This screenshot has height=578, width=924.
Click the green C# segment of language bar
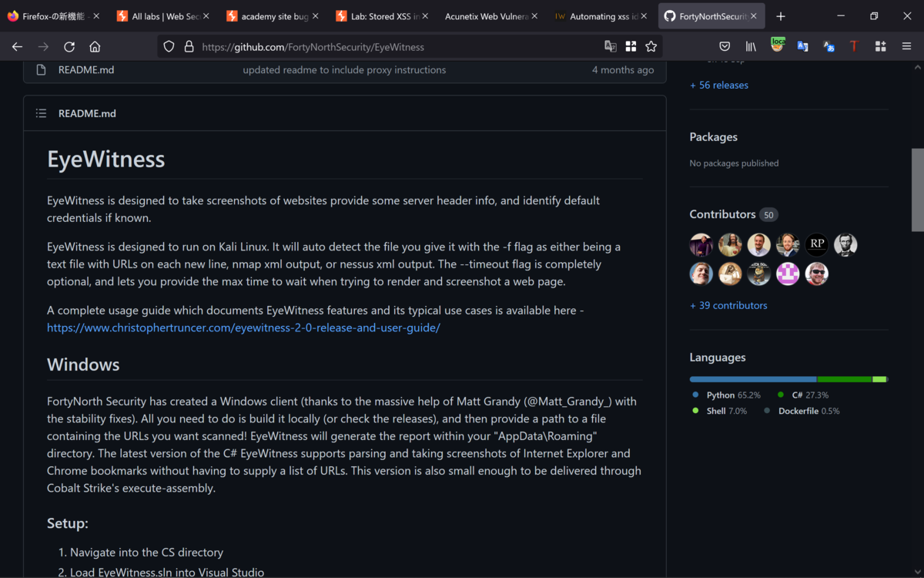pyautogui.click(x=845, y=379)
